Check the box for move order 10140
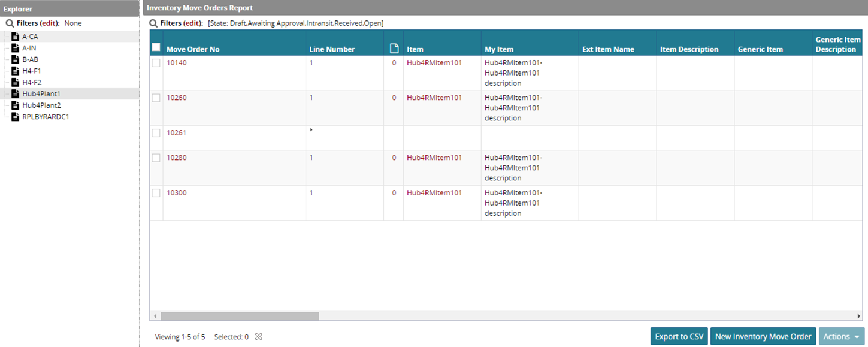The image size is (868, 347). click(156, 63)
